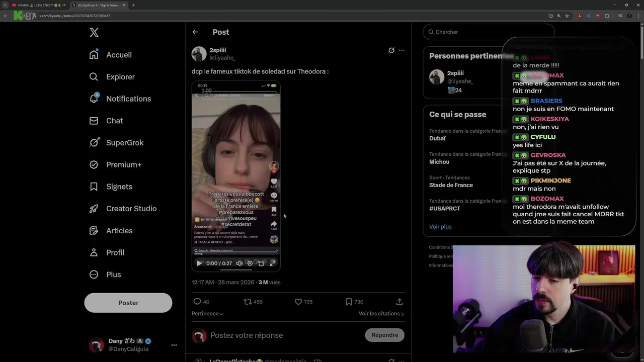Click Voir plus under trends
This screenshot has width=644, height=362.
[x=440, y=227]
